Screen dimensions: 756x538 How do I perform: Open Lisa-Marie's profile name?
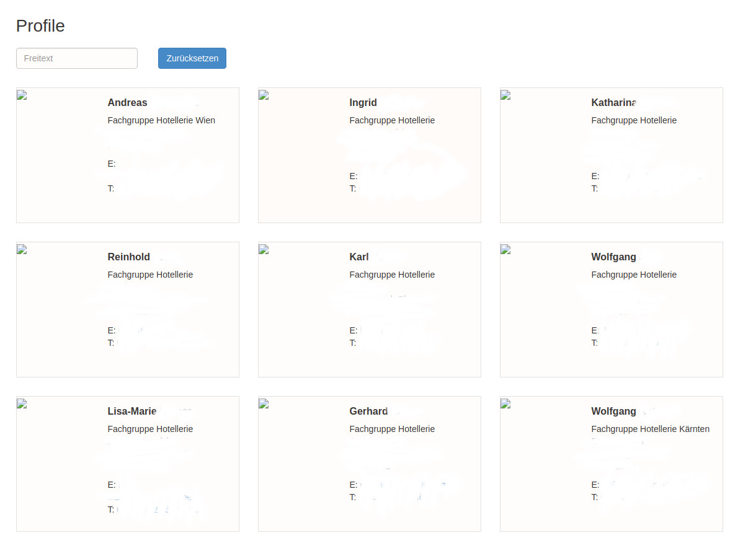[131, 412]
